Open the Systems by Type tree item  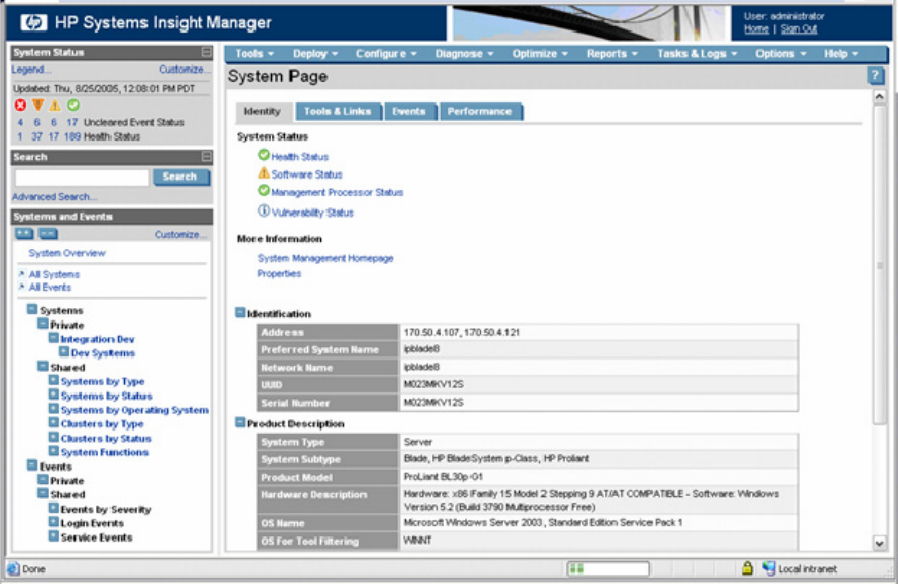103,381
